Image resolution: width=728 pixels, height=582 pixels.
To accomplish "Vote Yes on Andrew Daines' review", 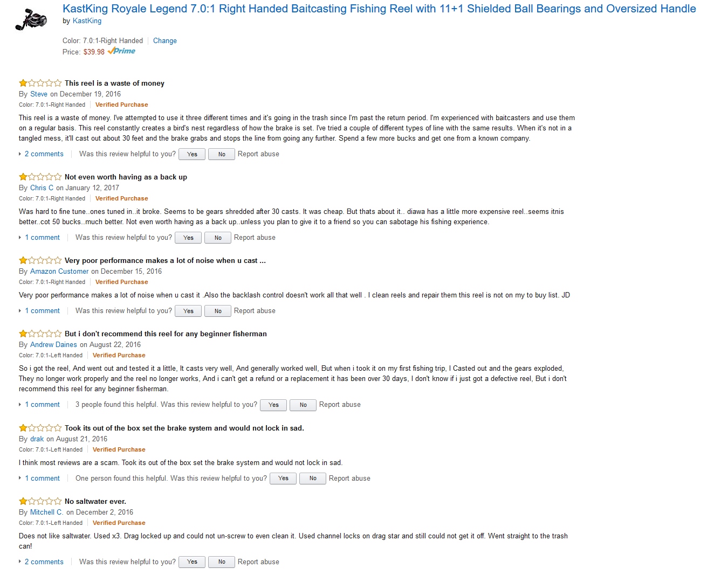I will tap(273, 405).
